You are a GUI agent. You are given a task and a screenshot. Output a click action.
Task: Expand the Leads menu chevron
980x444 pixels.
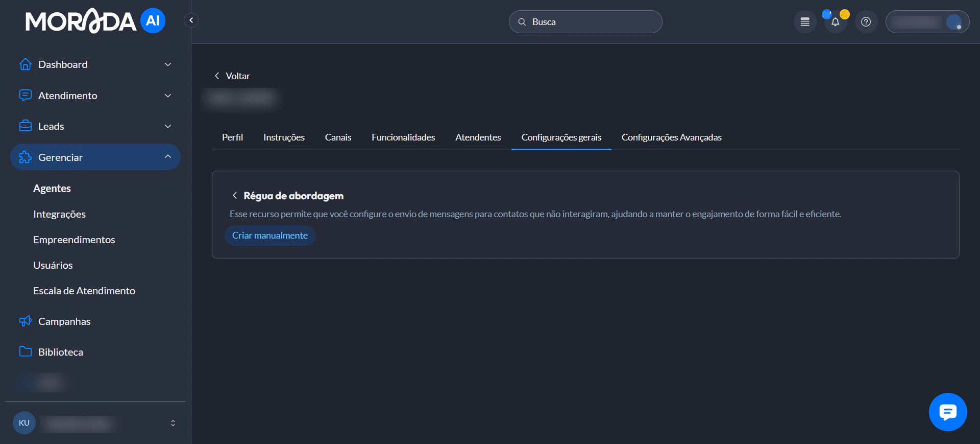coord(168,126)
